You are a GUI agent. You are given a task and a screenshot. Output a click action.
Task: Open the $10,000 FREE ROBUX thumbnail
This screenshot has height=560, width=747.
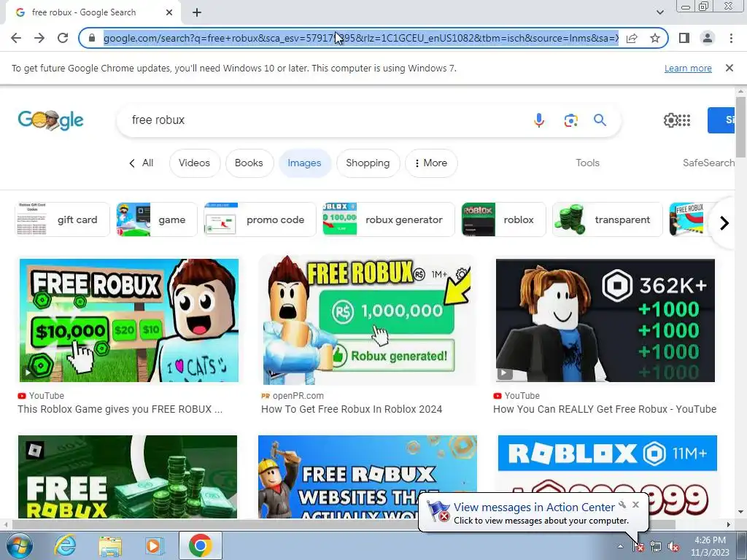coord(128,320)
